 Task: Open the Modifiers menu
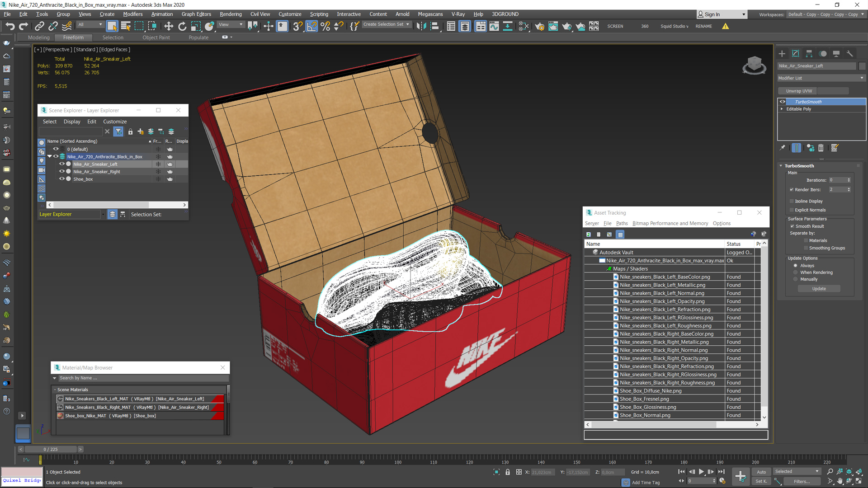(x=132, y=14)
